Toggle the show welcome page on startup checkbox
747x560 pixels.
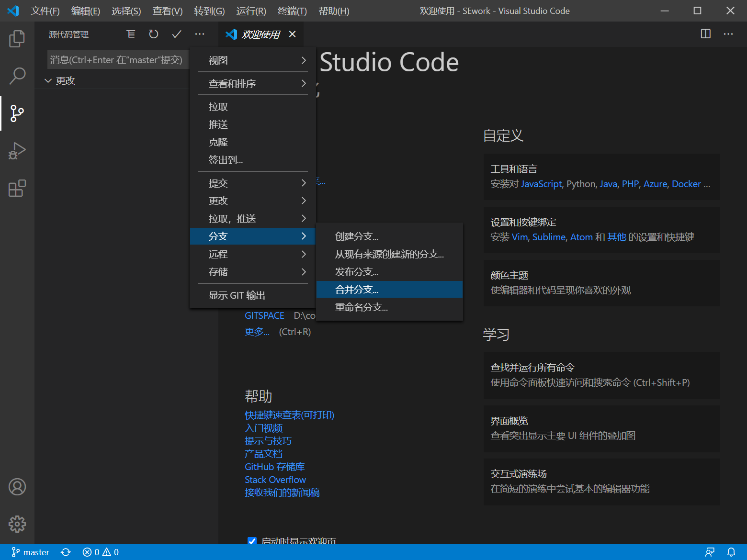click(x=252, y=541)
